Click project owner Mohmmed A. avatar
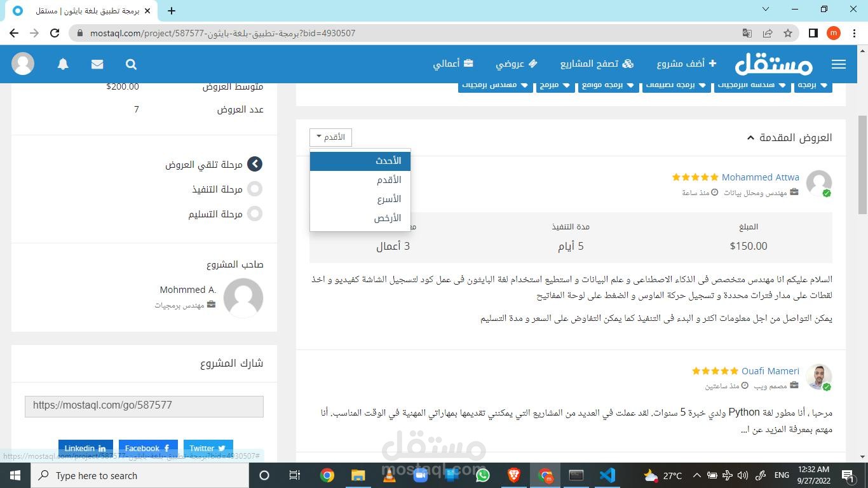Viewport: 868px width, 488px height. pyautogui.click(x=243, y=297)
